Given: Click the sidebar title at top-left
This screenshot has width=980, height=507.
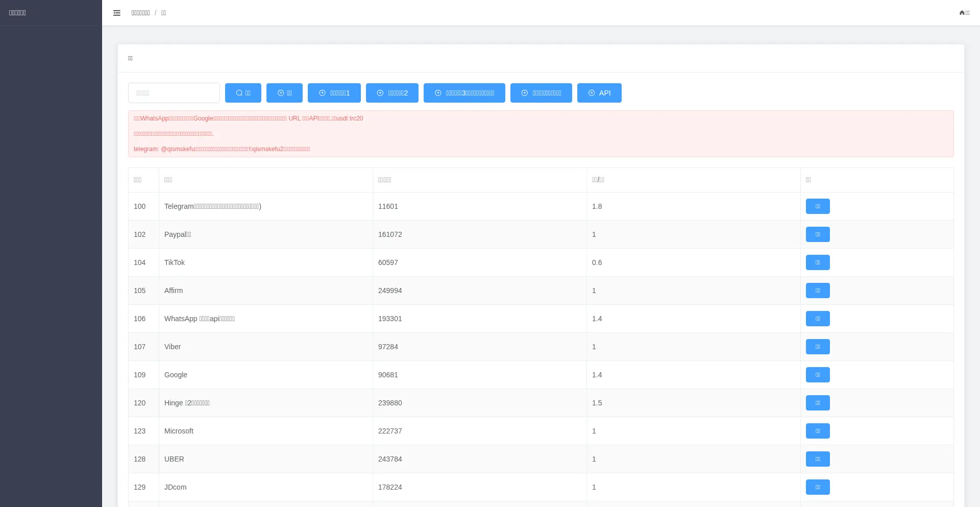Looking at the screenshot, I should [17, 13].
